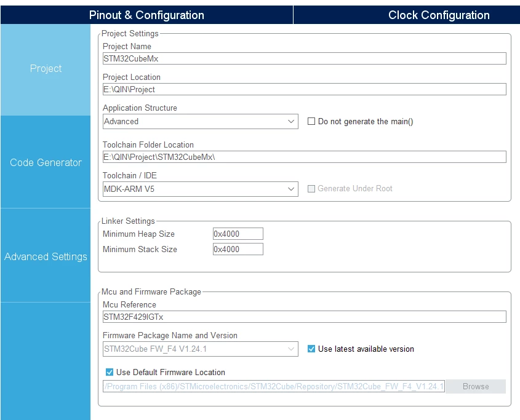
Task: Expand the Application Structure dropdown
Action: tap(200, 121)
